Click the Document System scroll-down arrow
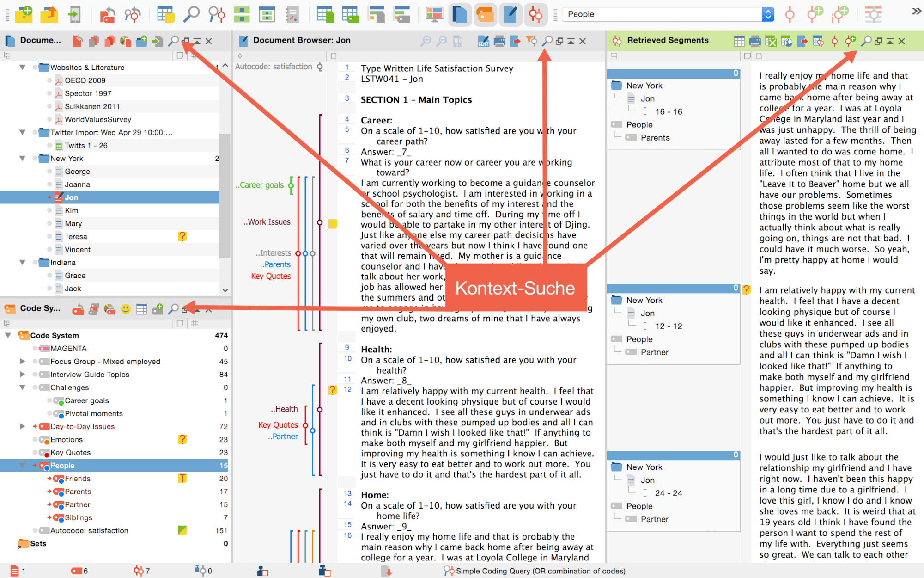This screenshot has width=924, height=578. coord(225,290)
